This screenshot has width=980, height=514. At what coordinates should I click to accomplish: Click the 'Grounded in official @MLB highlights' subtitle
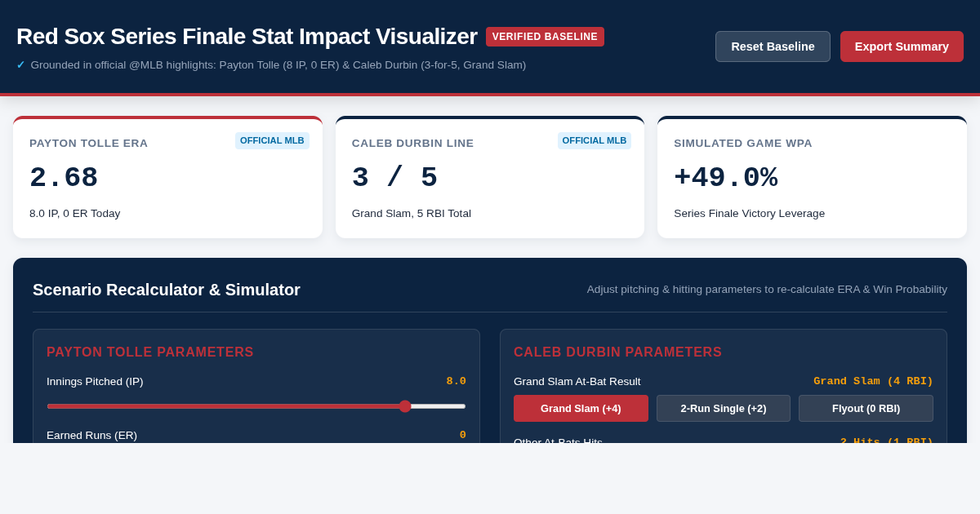click(x=278, y=65)
